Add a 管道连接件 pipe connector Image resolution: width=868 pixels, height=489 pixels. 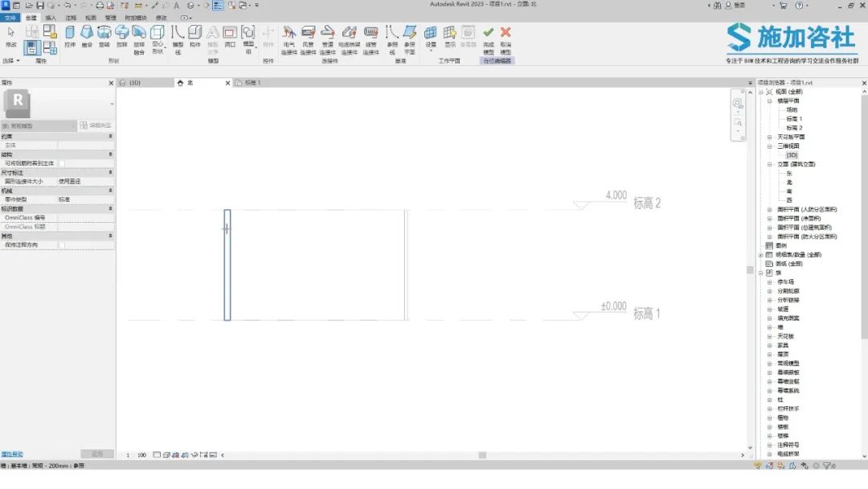(x=328, y=40)
